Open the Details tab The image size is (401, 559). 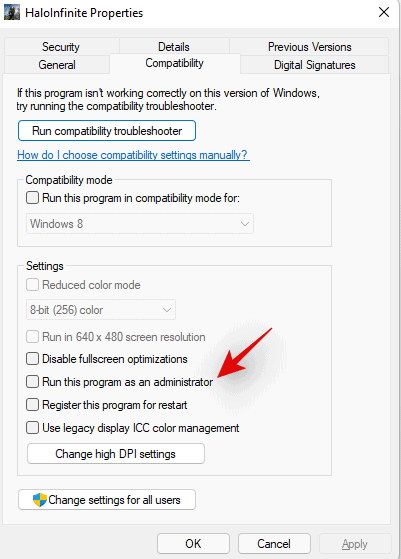tap(174, 47)
